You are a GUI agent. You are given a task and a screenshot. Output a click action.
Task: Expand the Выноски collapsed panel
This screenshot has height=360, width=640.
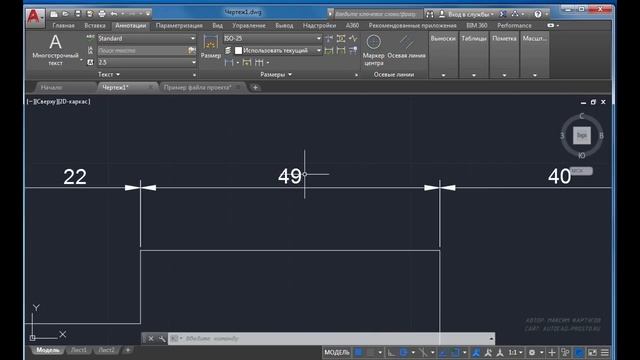(x=443, y=56)
